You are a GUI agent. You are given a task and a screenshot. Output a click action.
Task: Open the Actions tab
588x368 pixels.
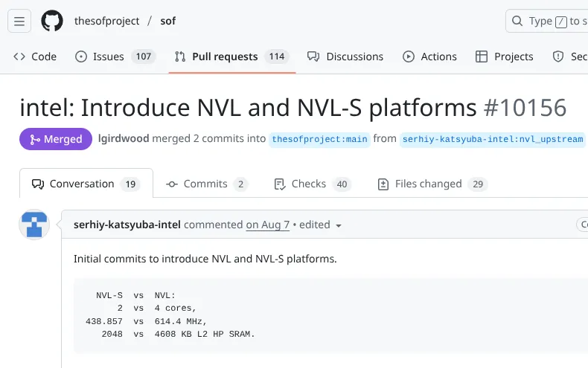(429, 57)
